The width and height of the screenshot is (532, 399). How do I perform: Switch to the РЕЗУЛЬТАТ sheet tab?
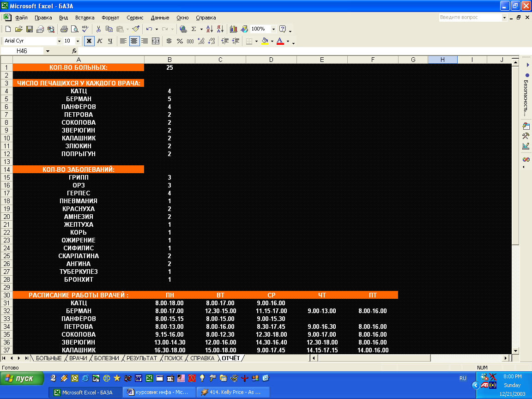(142, 358)
